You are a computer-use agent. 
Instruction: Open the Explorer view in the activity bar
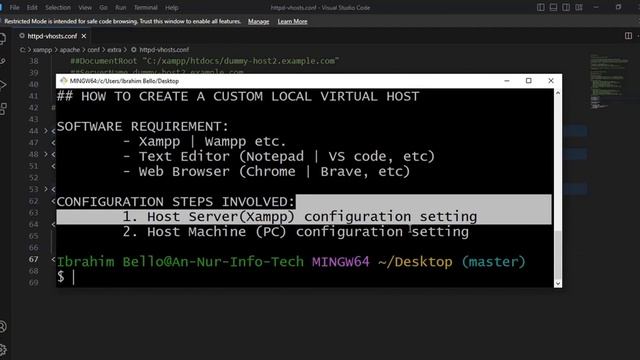(x=3, y=38)
